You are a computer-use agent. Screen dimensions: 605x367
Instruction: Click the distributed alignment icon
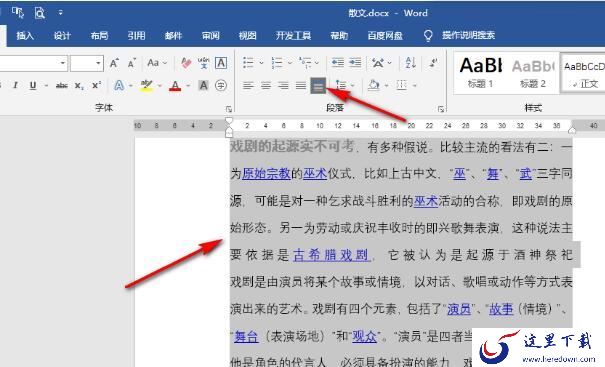[318, 86]
